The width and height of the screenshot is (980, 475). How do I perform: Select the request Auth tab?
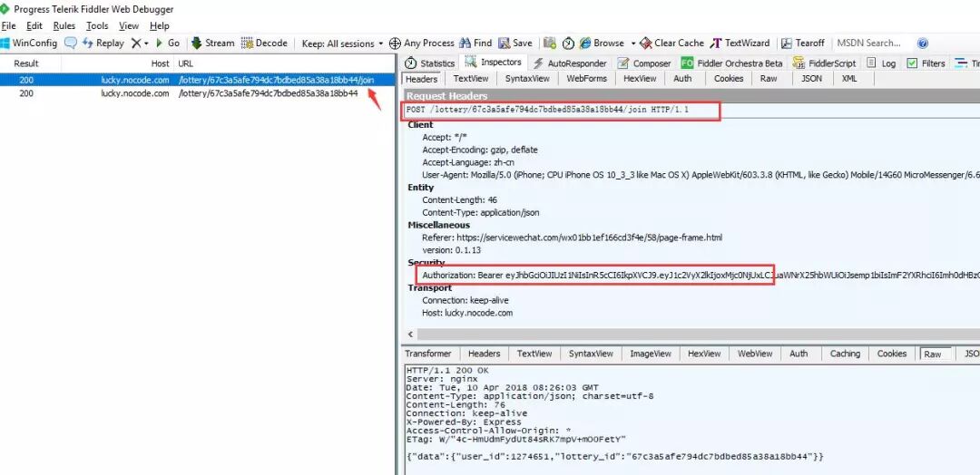coord(682,79)
